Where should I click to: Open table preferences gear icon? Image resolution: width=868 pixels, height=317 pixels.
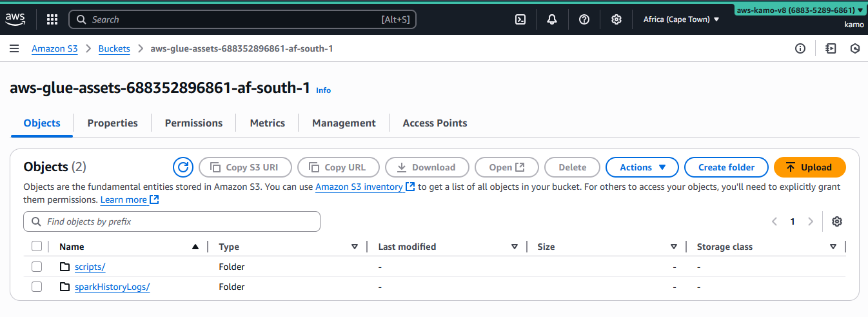tap(837, 221)
